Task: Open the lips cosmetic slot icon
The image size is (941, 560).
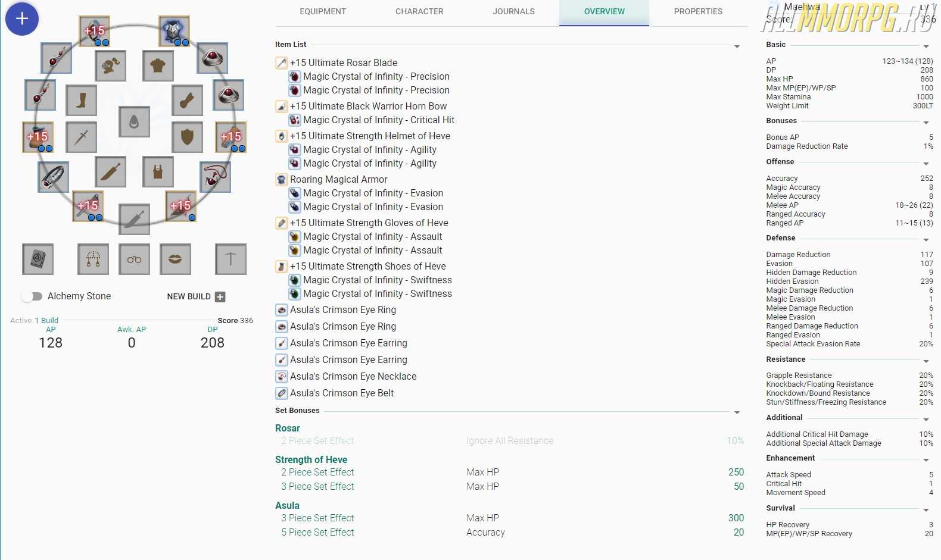Action: coord(176,259)
